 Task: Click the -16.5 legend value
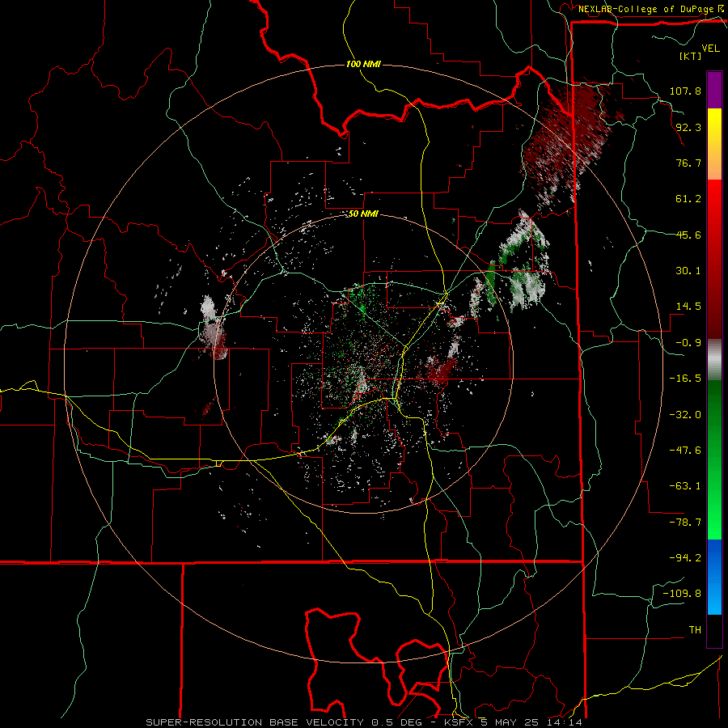[x=685, y=378]
